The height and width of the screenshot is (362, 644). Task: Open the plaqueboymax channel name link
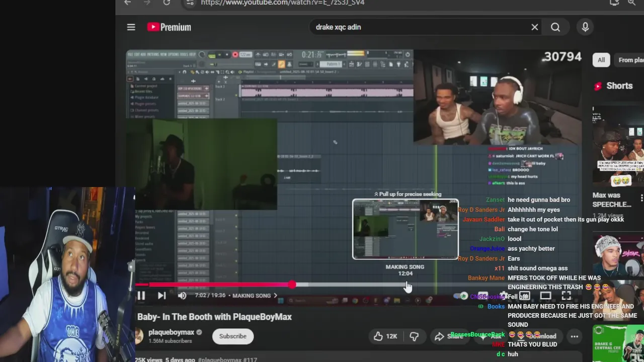[171, 332]
